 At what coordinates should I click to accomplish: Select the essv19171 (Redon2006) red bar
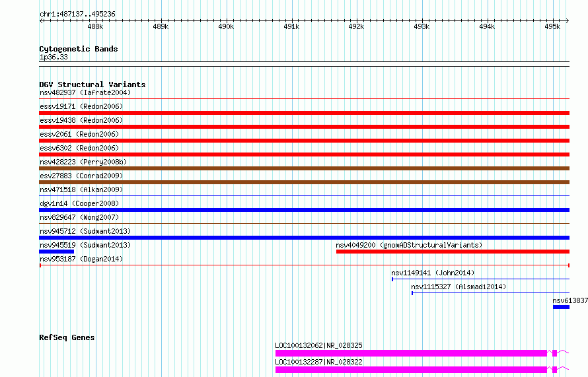pyautogui.click(x=304, y=113)
